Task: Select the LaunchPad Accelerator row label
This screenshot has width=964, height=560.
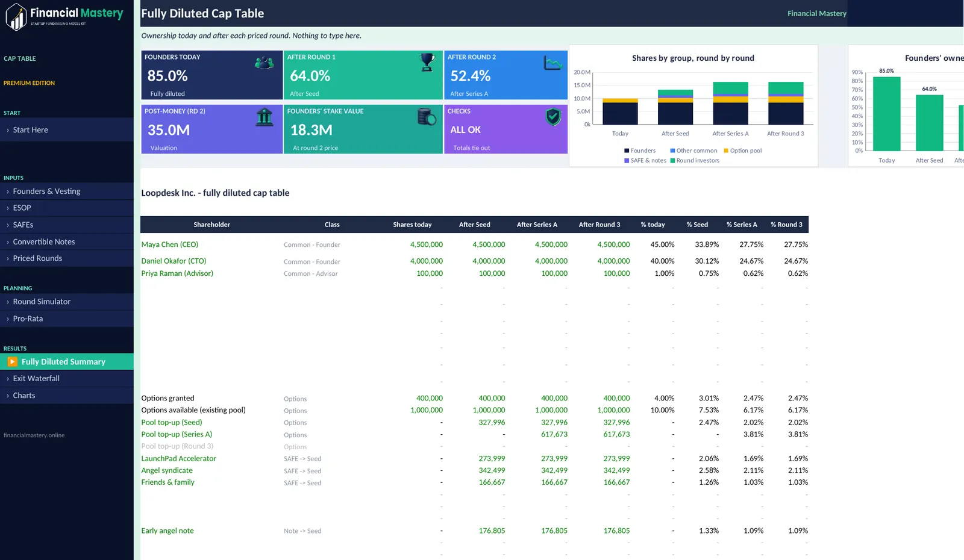Action: coord(178,458)
